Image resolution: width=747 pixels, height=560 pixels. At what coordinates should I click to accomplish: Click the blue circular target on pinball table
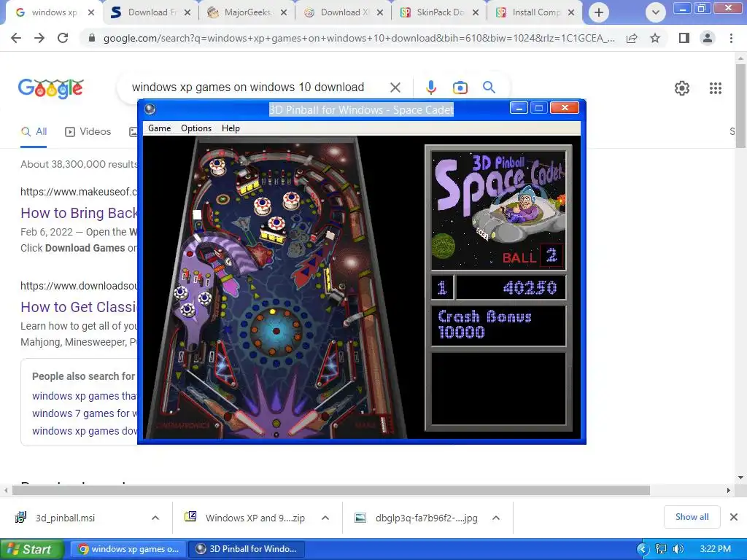click(x=276, y=330)
